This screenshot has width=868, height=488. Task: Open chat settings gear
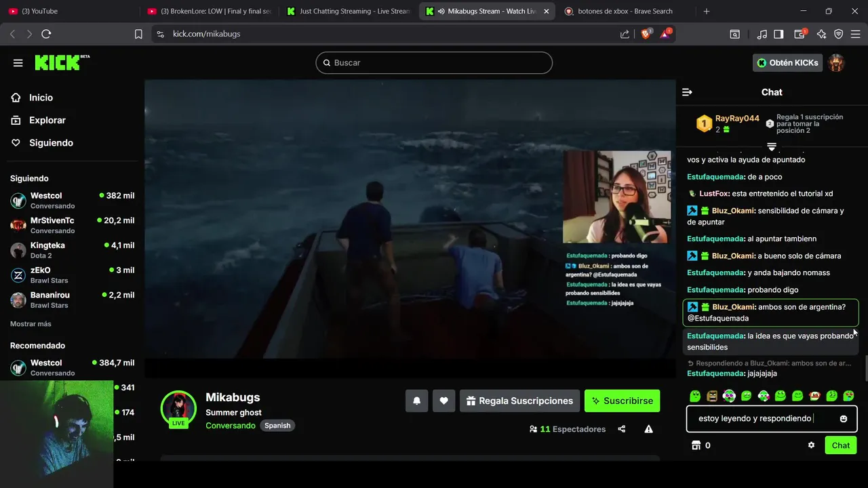[811, 445]
